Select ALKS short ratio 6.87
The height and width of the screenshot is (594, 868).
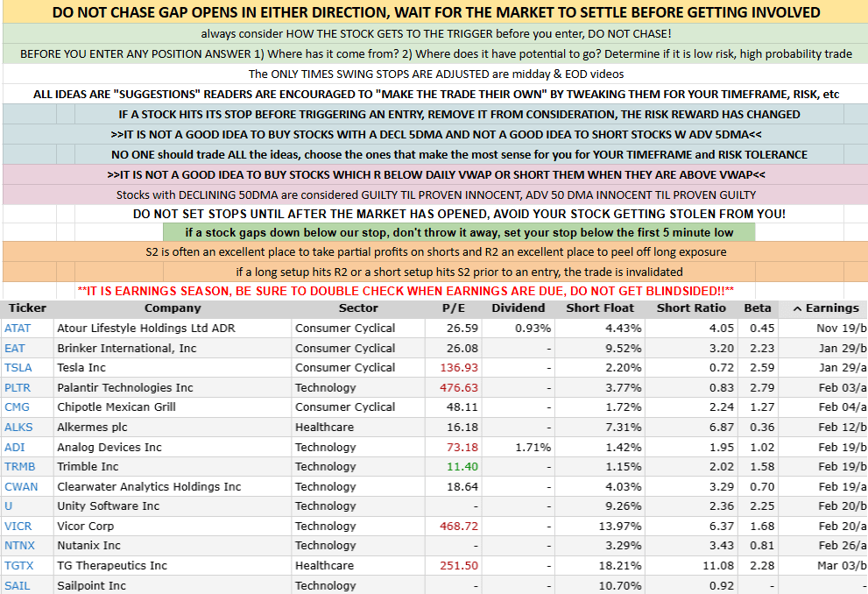coord(722,428)
